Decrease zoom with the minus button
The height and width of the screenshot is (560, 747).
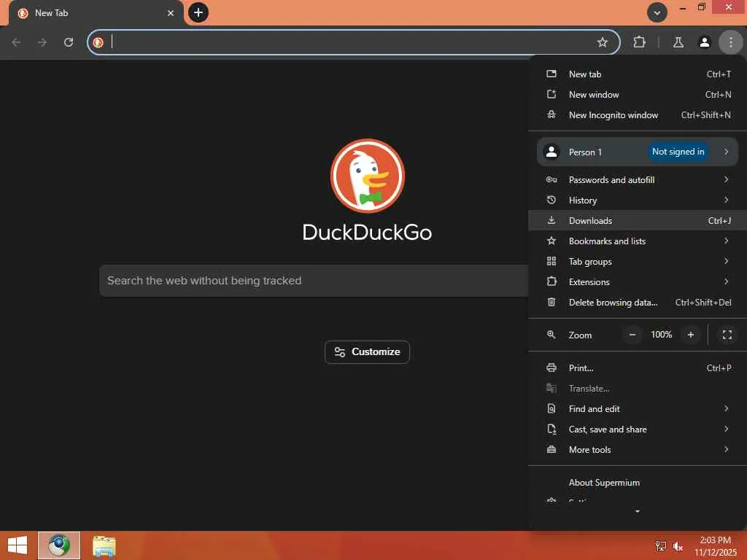pyautogui.click(x=632, y=335)
